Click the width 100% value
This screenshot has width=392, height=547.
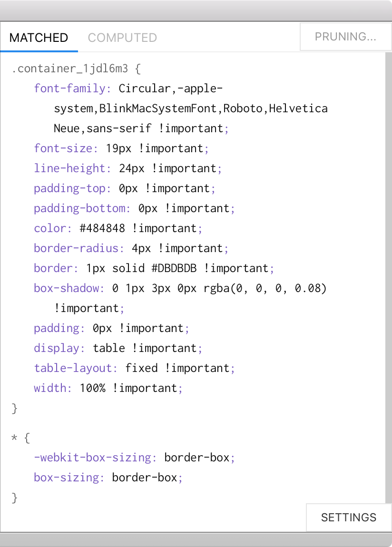tap(92, 388)
